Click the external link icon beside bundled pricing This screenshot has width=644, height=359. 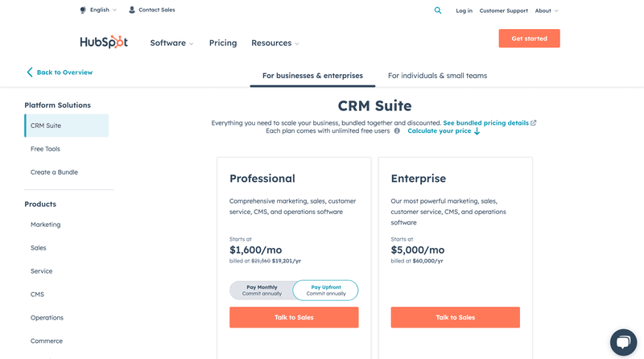point(534,123)
